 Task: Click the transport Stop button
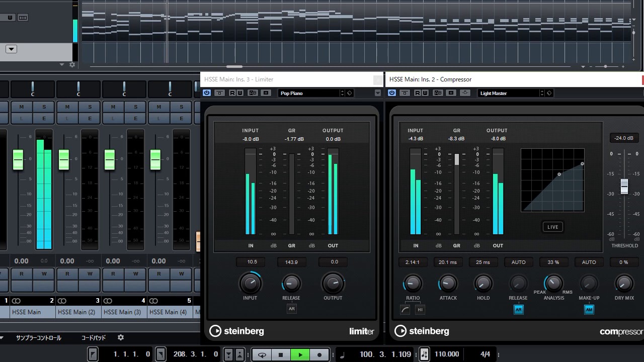point(281,354)
